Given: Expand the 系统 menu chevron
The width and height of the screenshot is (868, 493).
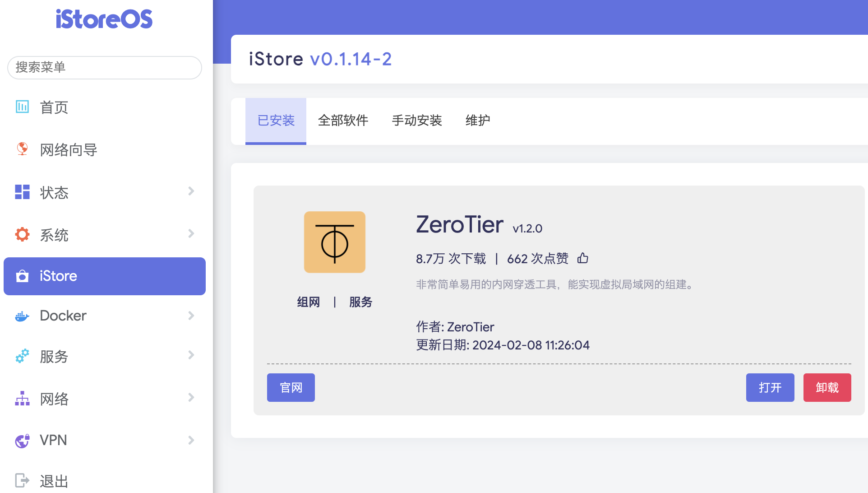Looking at the screenshot, I should [191, 234].
